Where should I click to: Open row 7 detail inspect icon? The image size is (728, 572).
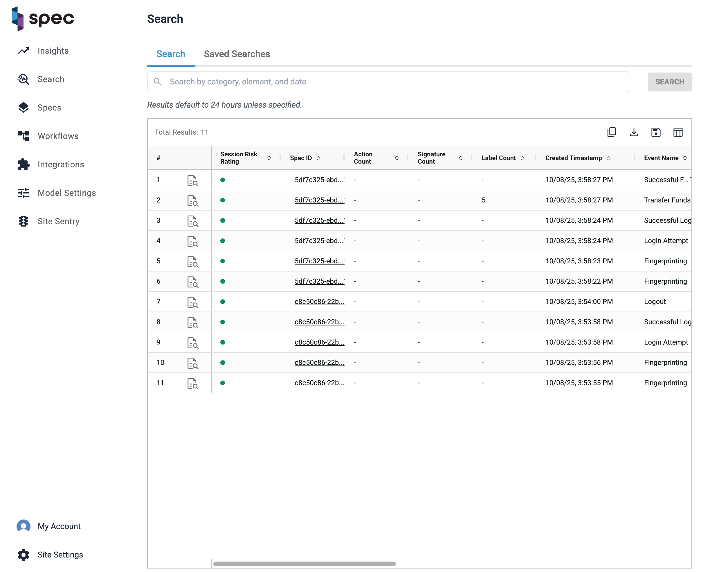[x=192, y=302]
